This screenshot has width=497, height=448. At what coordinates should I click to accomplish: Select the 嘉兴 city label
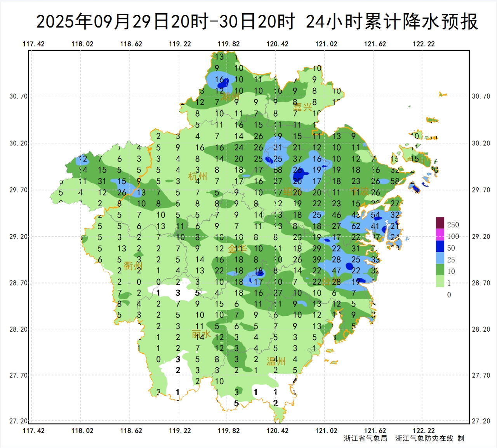tap(302, 107)
